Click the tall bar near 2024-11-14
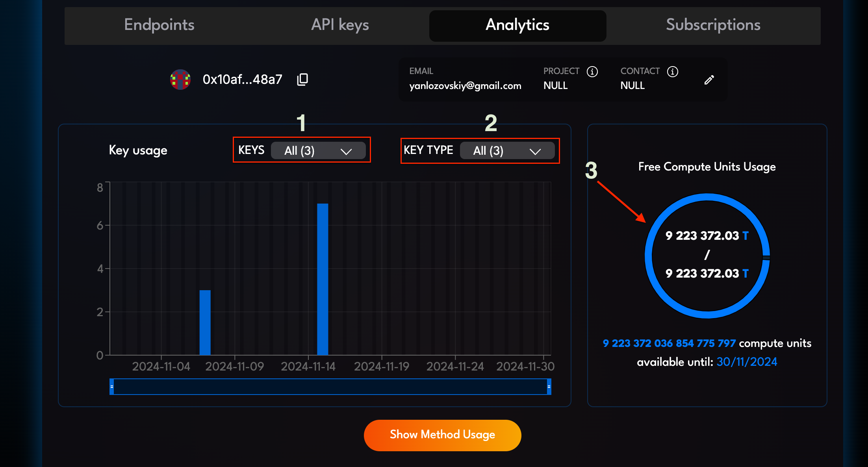Screen dimensions: 868x467 point(323,279)
